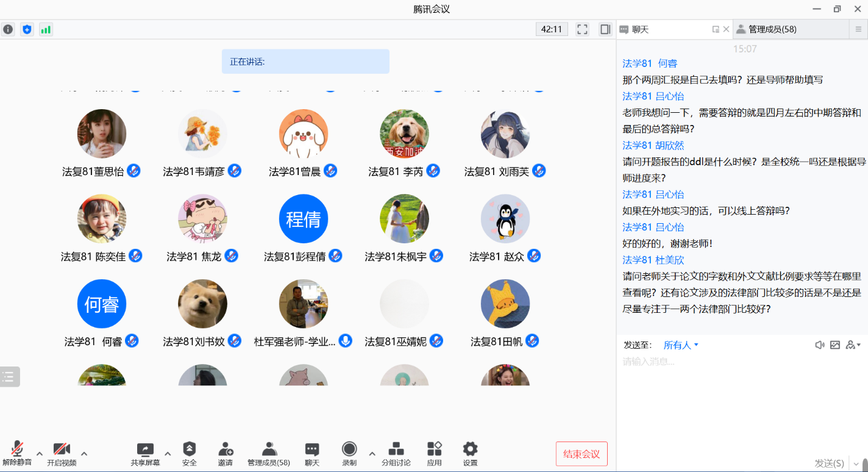Image resolution: width=868 pixels, height=472 pixels.
Task: Click the 结束会议 button
Action: click(x=582, y=454)
